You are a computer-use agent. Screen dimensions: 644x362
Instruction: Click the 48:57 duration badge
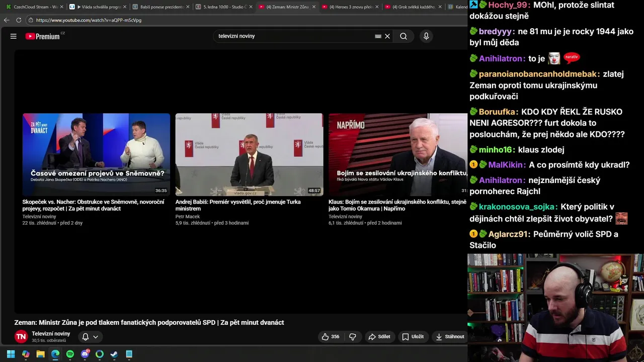click(x=314, y=191)
